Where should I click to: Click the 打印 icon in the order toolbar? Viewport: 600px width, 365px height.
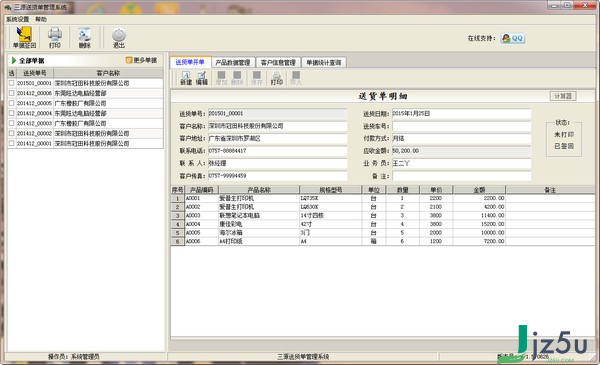(x=277, y=78)
